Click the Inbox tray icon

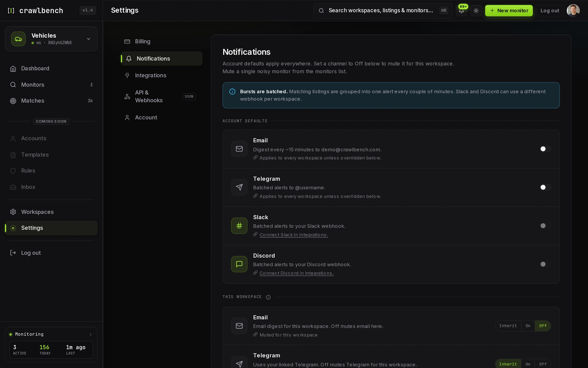[x=13, y=187]
